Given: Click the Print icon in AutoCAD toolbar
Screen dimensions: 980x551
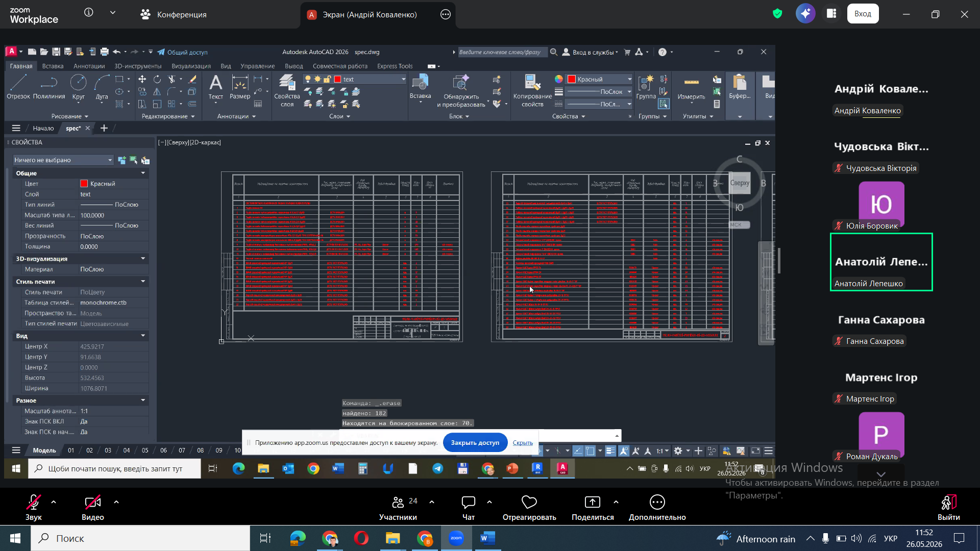Looking at the screenshot, I should (105, 52).
